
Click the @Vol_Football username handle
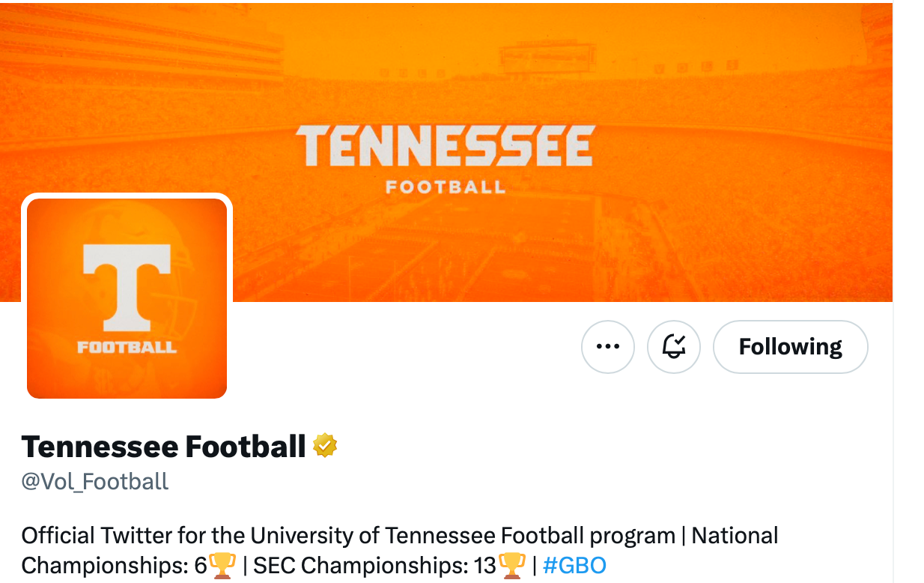coord(94,482)
